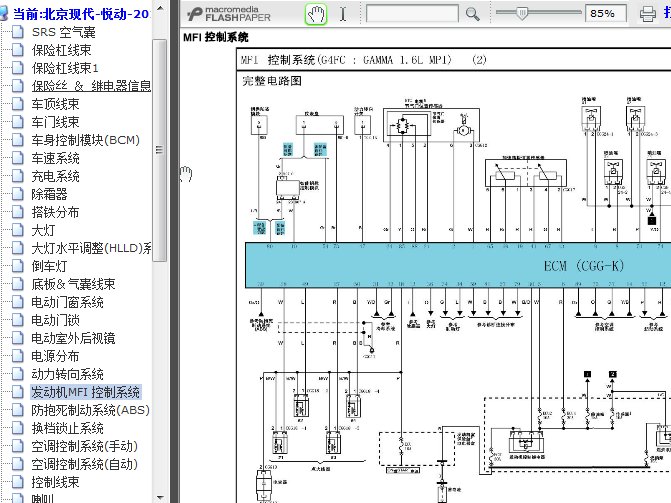Click the search text input field
Image resolution: width=671 pixels, height=503 pixels.
tap(412, 14)
